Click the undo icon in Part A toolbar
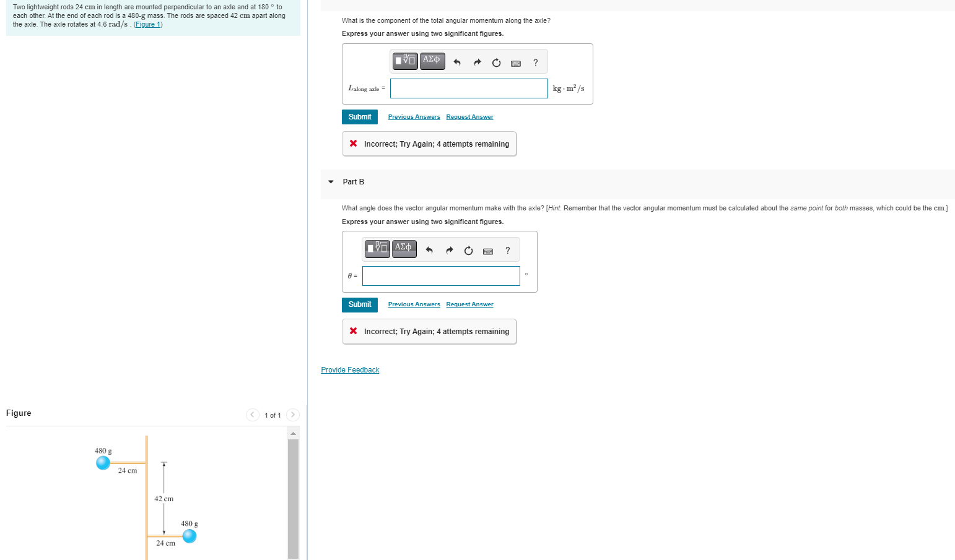The height and width of the screenshot is (560, 955). tap(457, 62)
